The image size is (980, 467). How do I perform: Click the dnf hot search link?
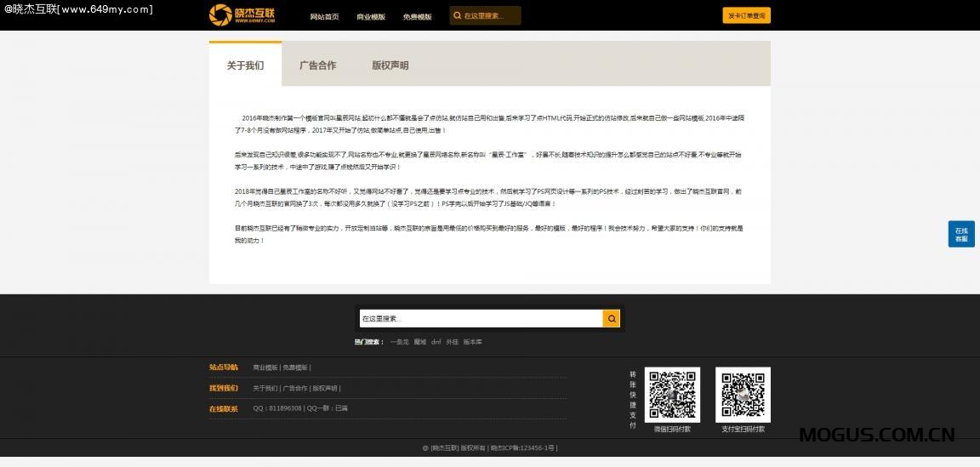coord(436,342)
